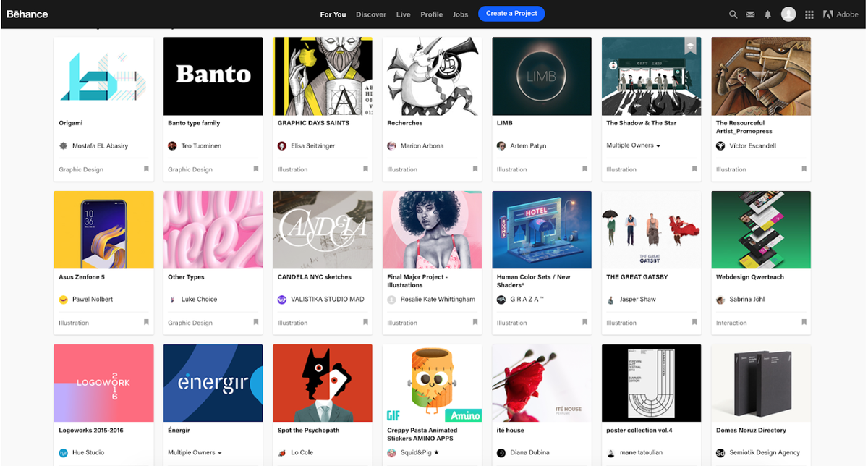The image size is (868, 466).
Task: Switch to the For You tab
Action: coord(333,14)
